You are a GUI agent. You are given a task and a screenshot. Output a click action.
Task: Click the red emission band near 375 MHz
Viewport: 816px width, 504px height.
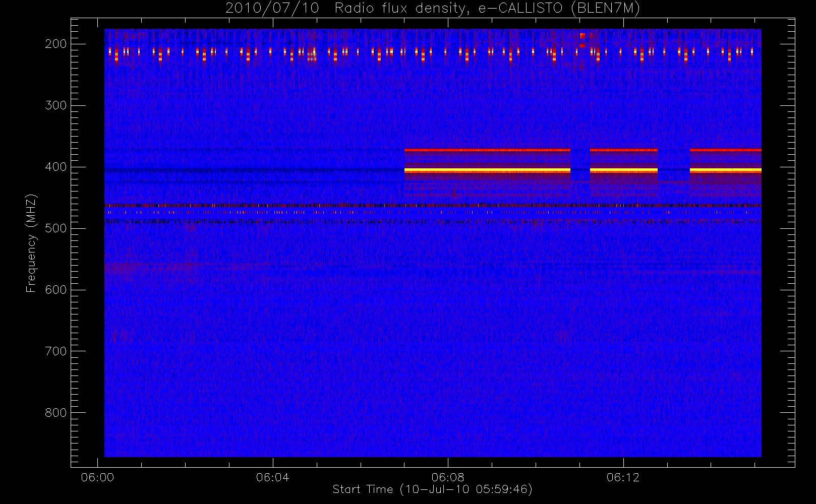click(x=582, y=150)
